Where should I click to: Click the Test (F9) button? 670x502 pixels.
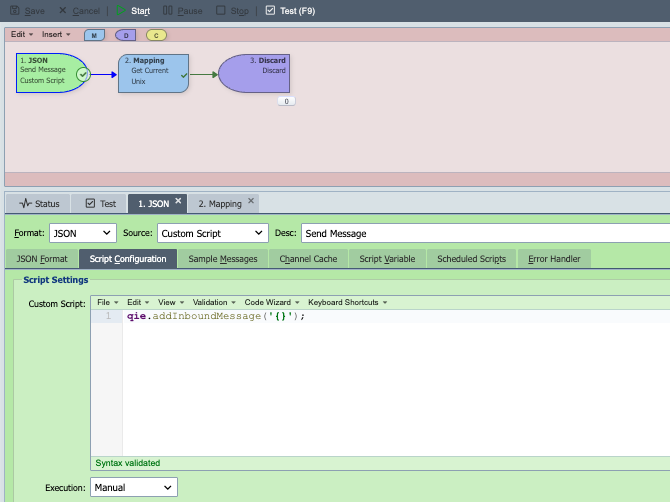click(290, 11)
